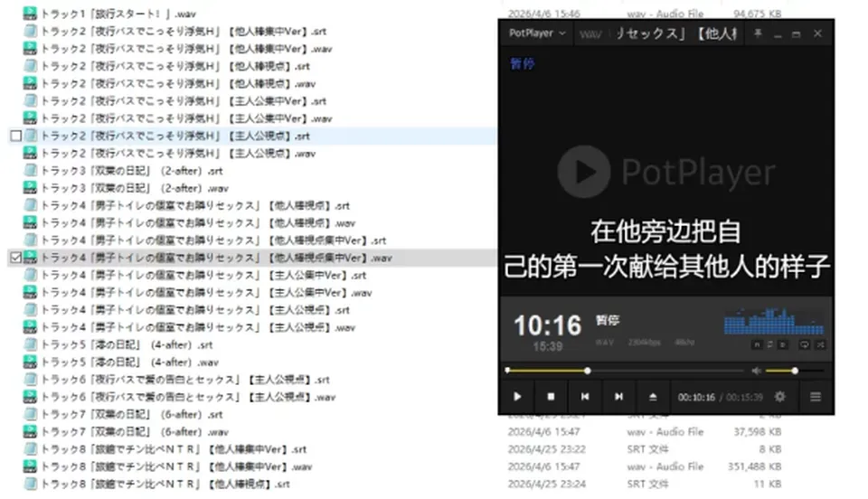
Task: Click the 11 KB size cell
Action: coord(768,484)
